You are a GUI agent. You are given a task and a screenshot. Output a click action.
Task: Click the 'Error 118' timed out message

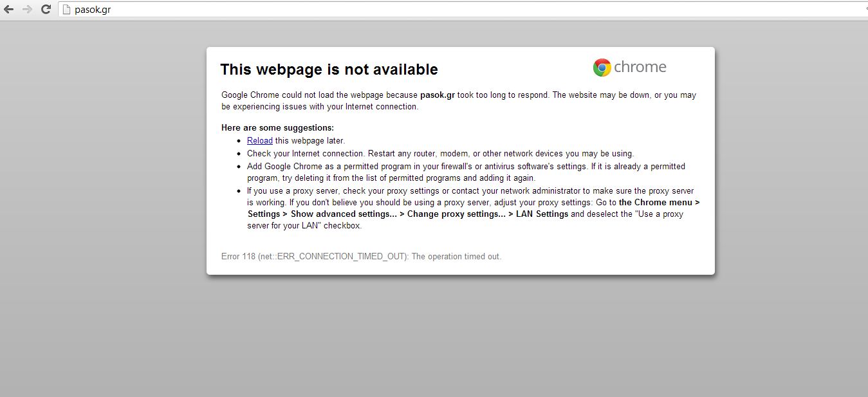[361, 257]
